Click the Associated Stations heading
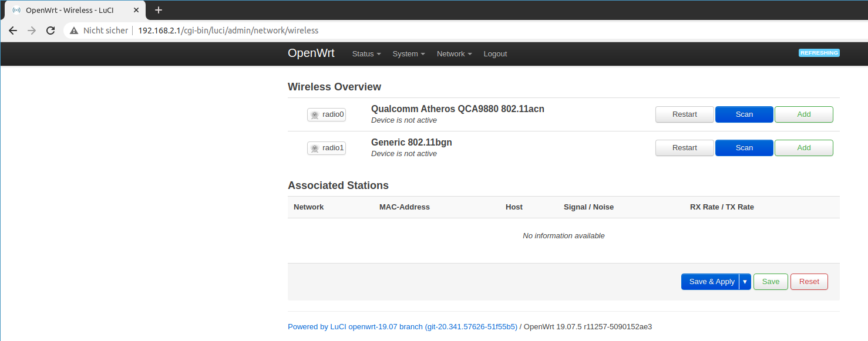Viewport: 868px width, 341px height. coord(338,185)
